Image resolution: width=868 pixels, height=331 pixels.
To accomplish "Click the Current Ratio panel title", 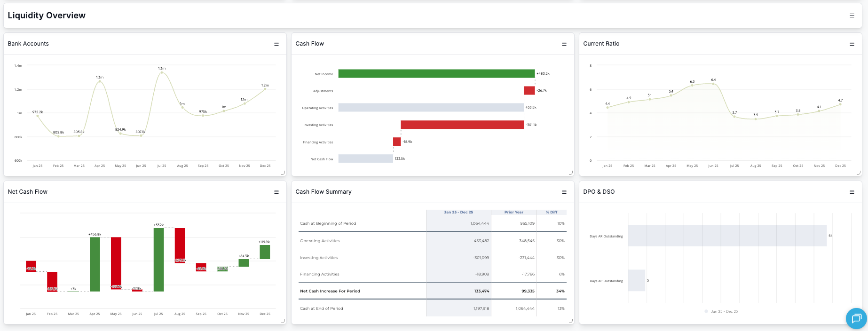I will coord(601,44).
